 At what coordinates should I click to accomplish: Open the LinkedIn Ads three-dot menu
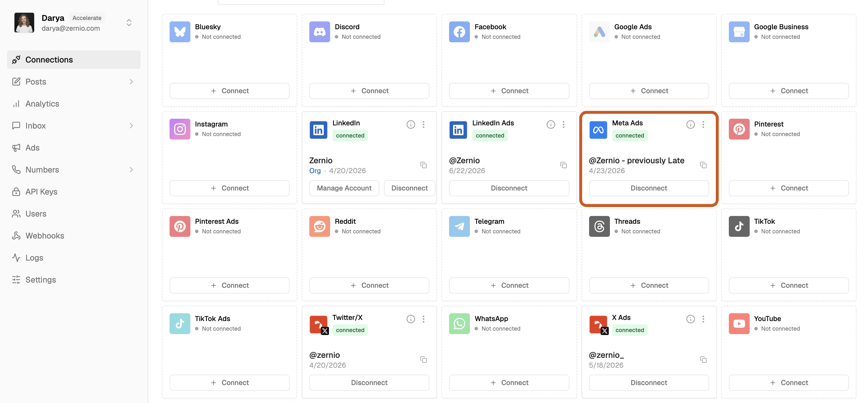[x=563, y=124]
